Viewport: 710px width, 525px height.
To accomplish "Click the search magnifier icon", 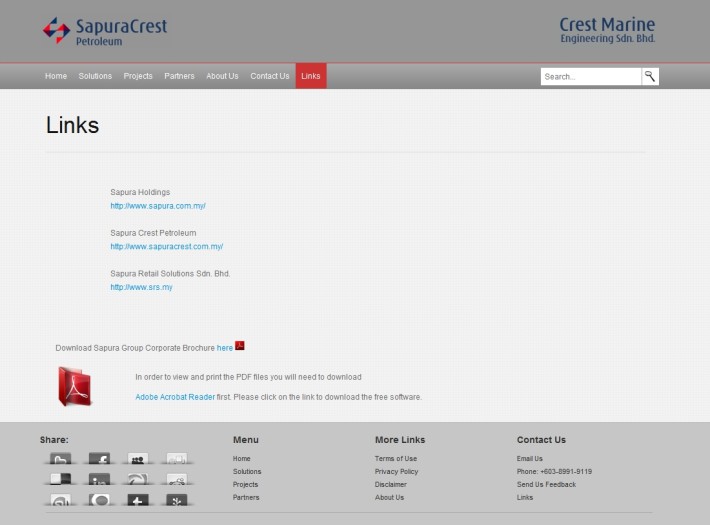I will tap(650, 76).
